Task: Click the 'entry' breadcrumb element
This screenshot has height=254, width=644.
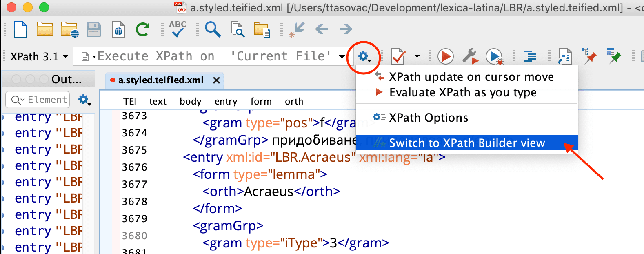Action: tap(226, 101)
